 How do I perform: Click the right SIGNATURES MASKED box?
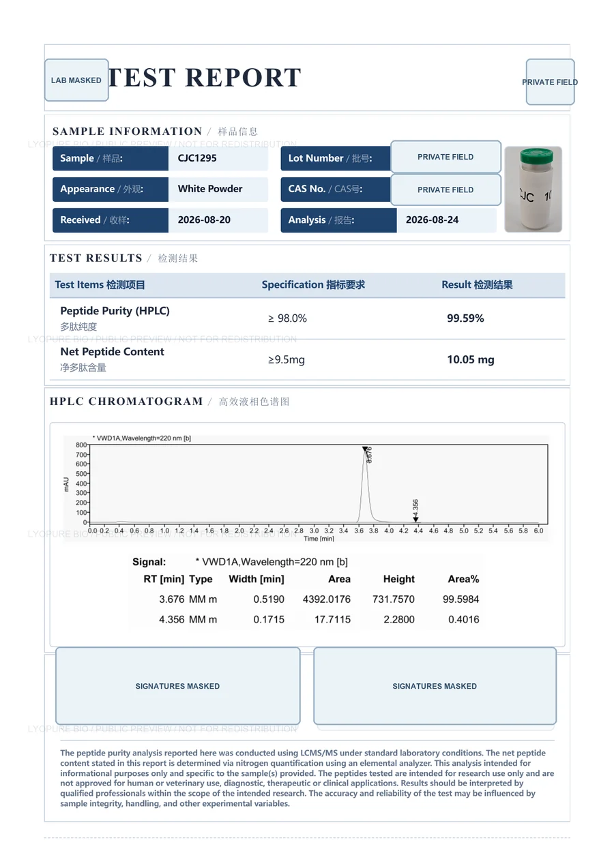pyautogui.click(x=435, y=686)
